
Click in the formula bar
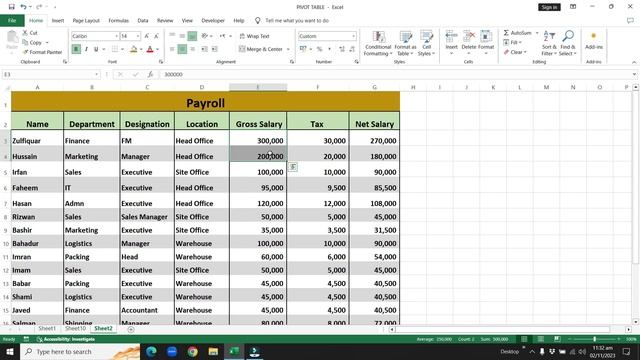coord(396,74)
